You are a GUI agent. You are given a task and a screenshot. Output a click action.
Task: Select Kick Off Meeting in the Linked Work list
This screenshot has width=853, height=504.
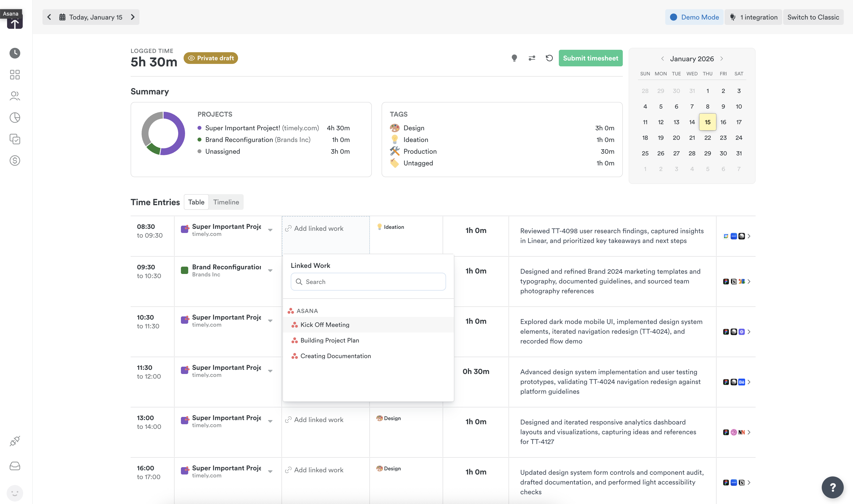pyautogui.click(x=325, y=324)
